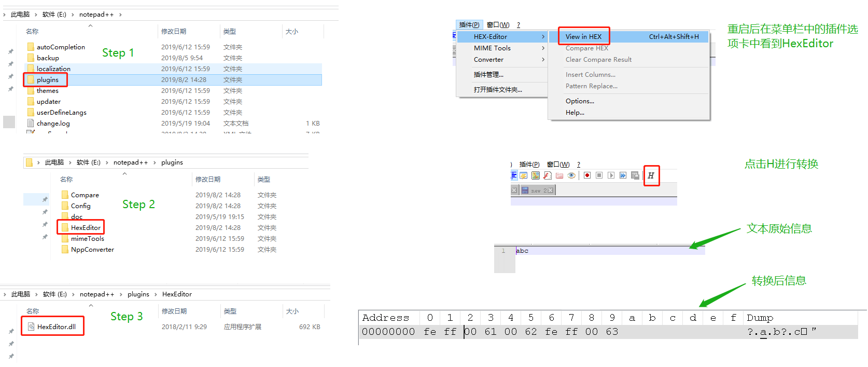The image size is (868, 367).
Task: Choose 打开插件文件夹... menu entry
Action: pos(498,90)
